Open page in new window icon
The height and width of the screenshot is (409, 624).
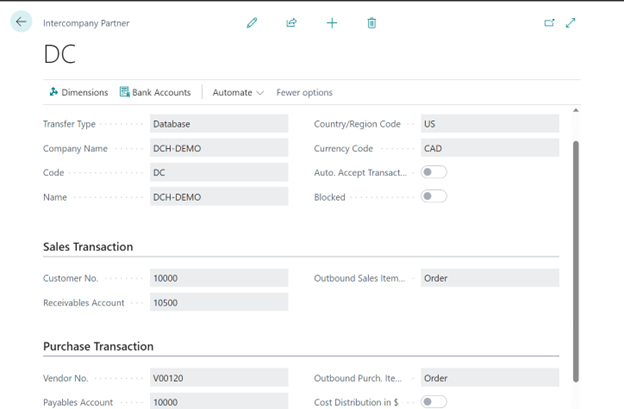click(549, 23)
